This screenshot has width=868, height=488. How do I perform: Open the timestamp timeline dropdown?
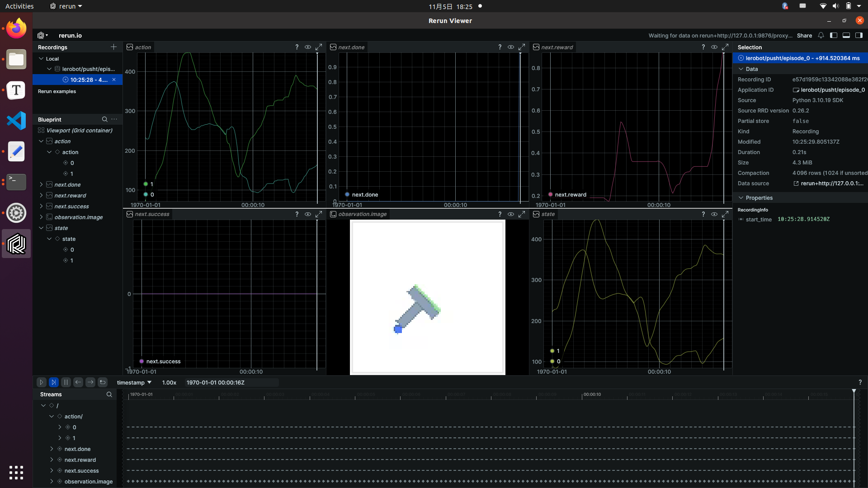pyautogui.click(x=134, y=382)
